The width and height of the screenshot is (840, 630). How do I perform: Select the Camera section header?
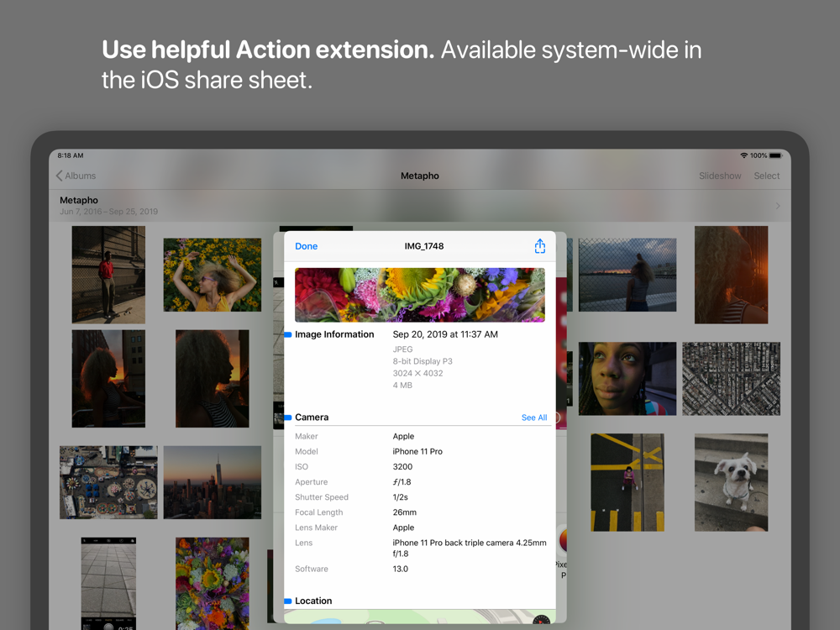click(312, 417)
